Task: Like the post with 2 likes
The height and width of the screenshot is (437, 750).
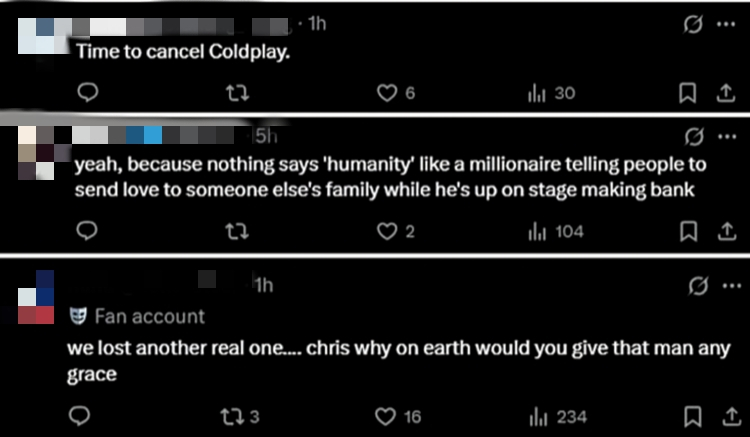Action: pos(387,231)
